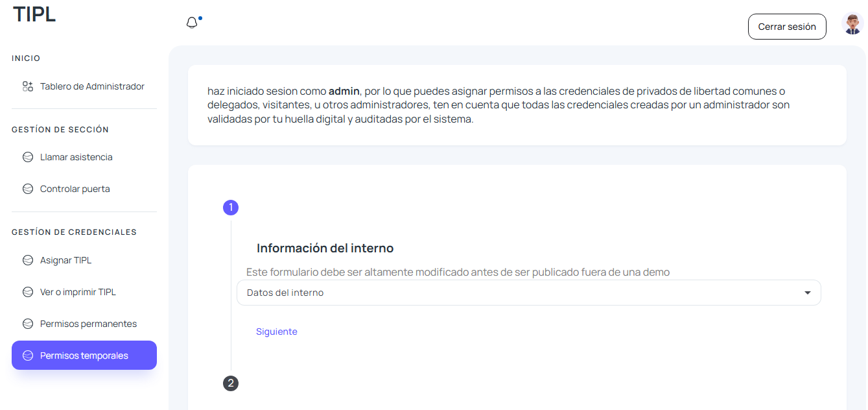The width and height of the screenshot is (868, 410).
Task: Open Tablero de Administrador menu item
Action: pos(84,86)
